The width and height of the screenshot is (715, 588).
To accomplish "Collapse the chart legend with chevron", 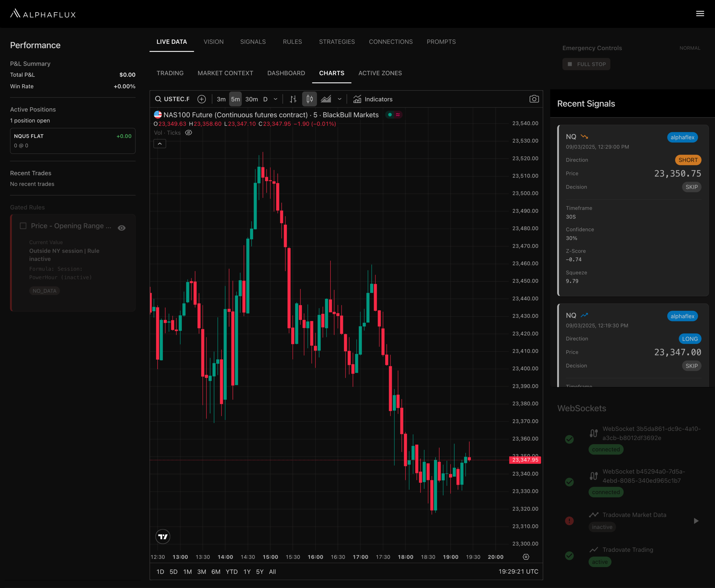I will coord(159,144).
